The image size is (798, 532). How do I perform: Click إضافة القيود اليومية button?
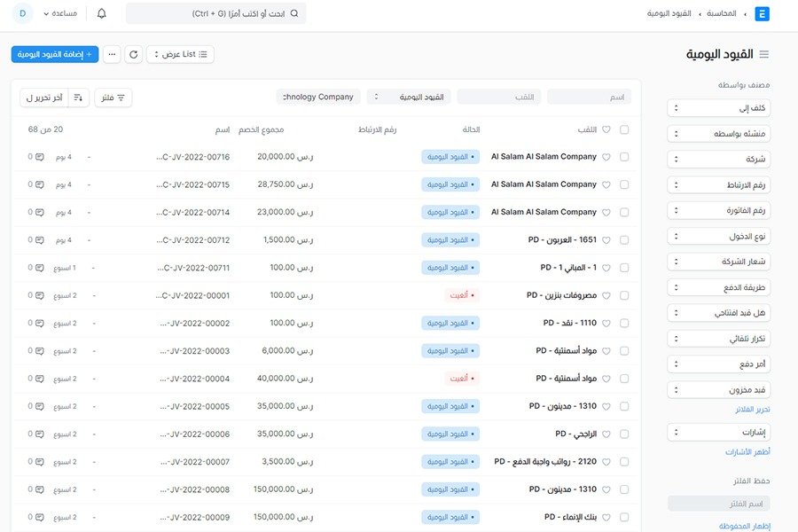pyautogui.click(x=55, y=55)
